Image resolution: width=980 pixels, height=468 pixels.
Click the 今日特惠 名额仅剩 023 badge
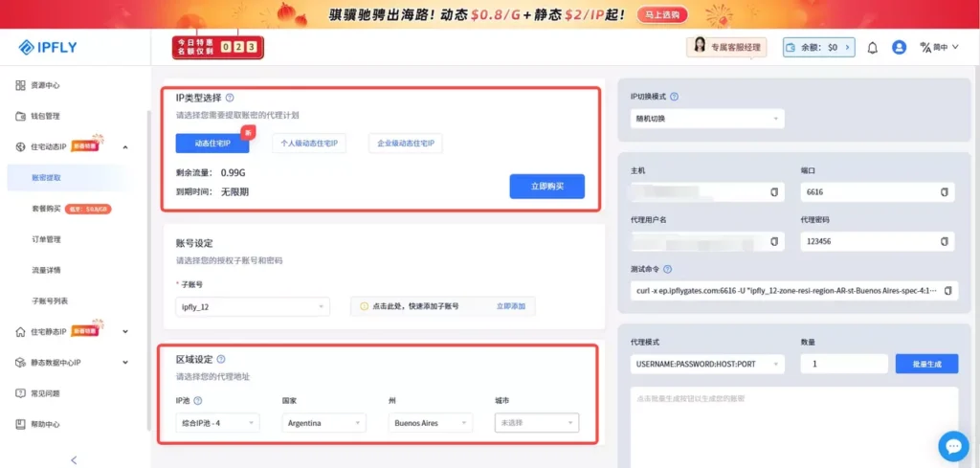[218, 47]
